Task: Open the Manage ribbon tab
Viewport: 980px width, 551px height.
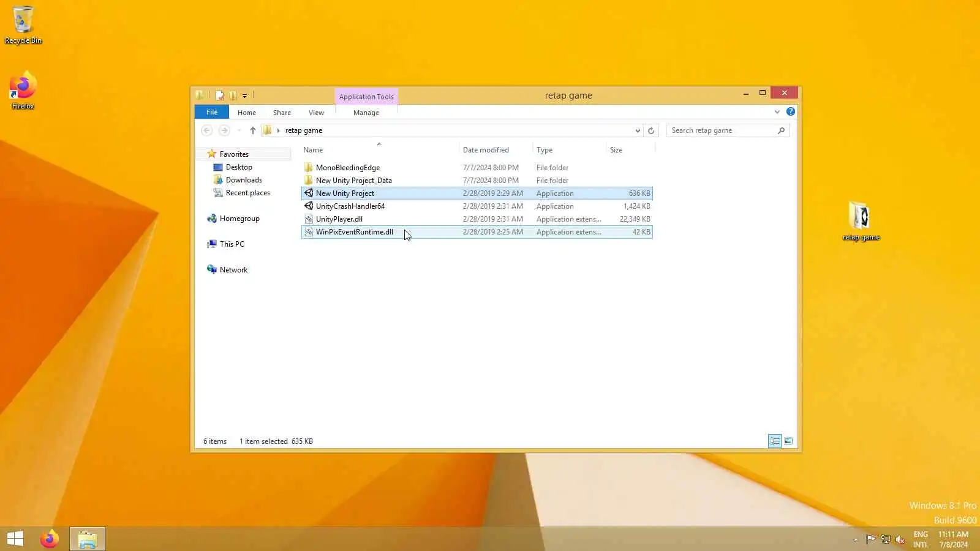Action: [x=366, y=113]
